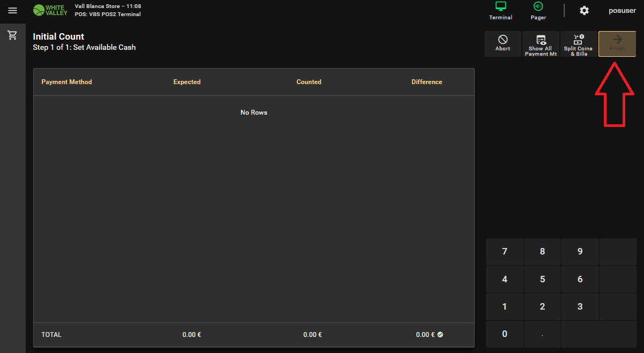
Task: Click the TOTAL row label
Action: tap(51, 335)
